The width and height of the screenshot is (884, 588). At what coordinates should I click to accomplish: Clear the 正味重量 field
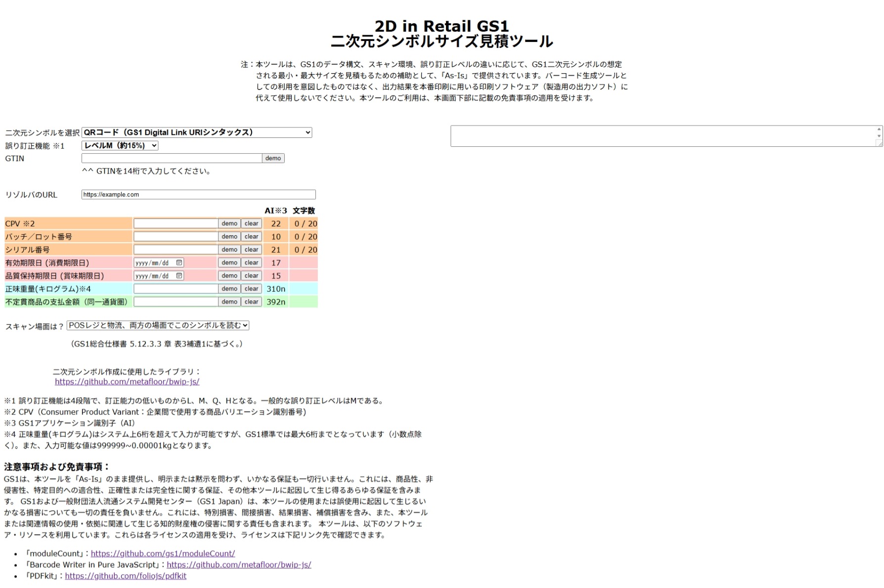tap(251, 289)
